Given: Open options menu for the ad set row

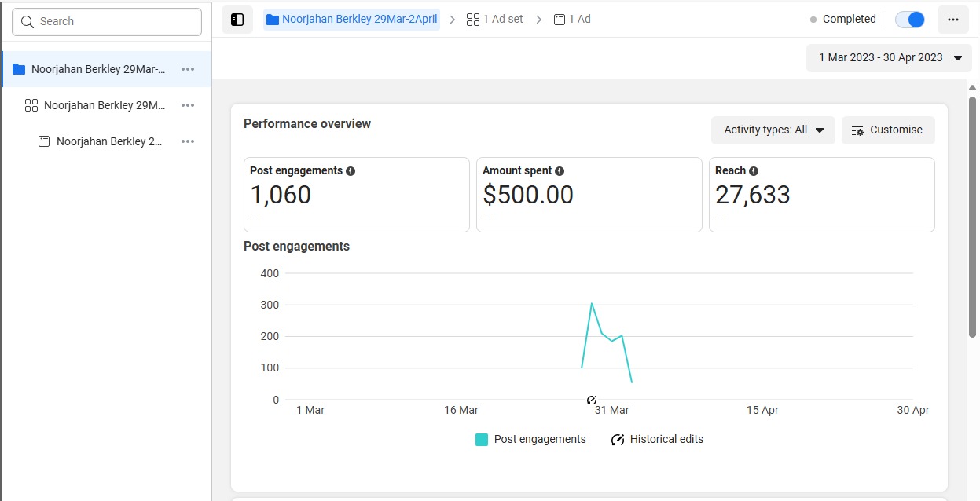Looking at the screenshot, I should point(188,105).
